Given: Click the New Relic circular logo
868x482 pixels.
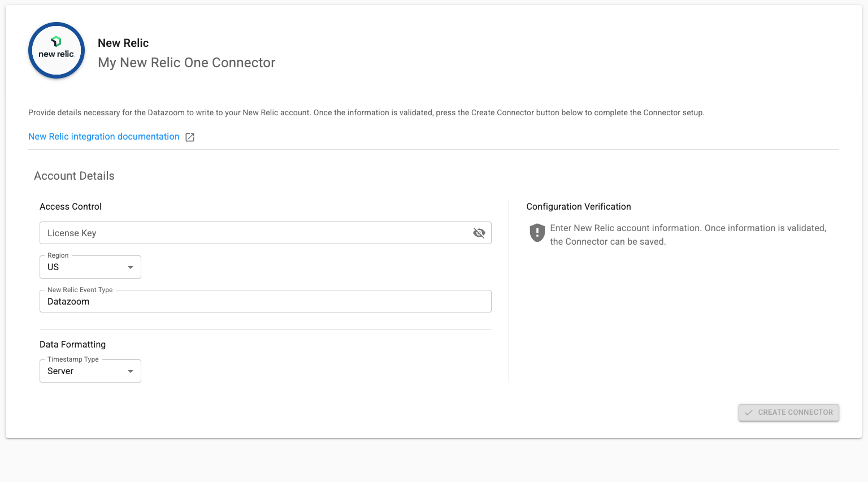Looking at the screenshot, I should [x=57, y=50].
